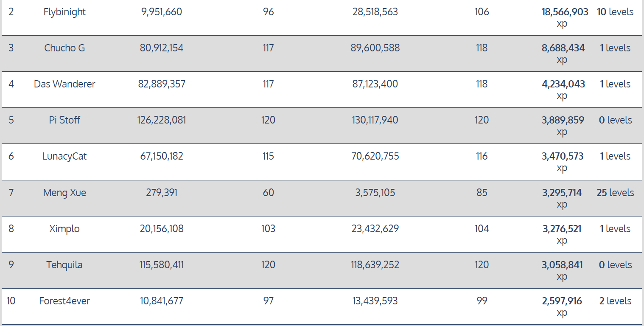Click Flybinight's 18,566,903 xp gain
This screenshot has width=644, height=326.
tap(565, 12)
